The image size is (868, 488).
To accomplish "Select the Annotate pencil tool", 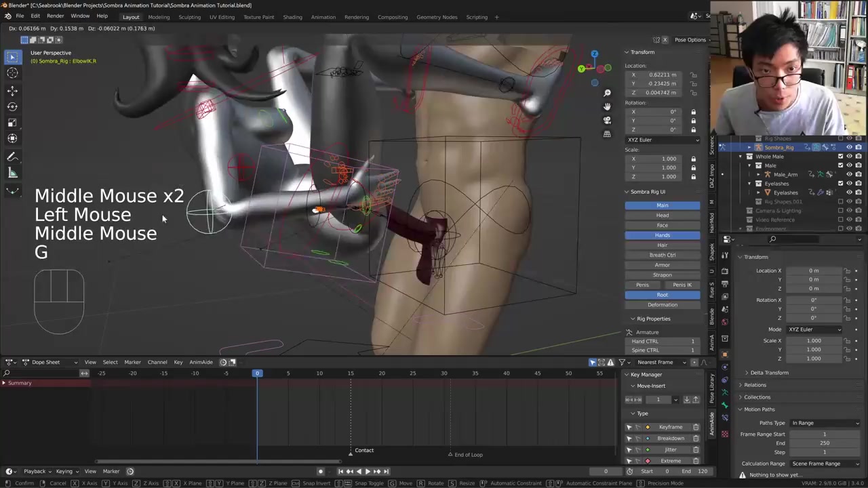I will point(12,157).
